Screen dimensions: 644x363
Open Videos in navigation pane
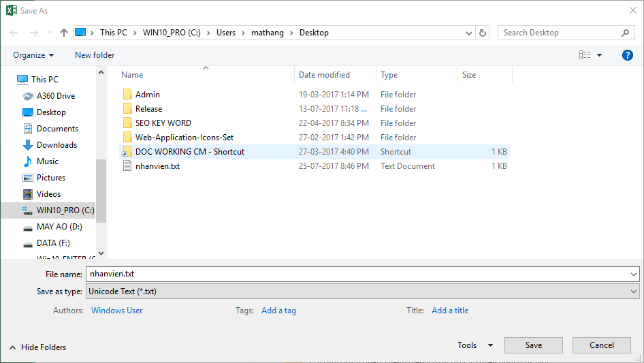[48, 194]
